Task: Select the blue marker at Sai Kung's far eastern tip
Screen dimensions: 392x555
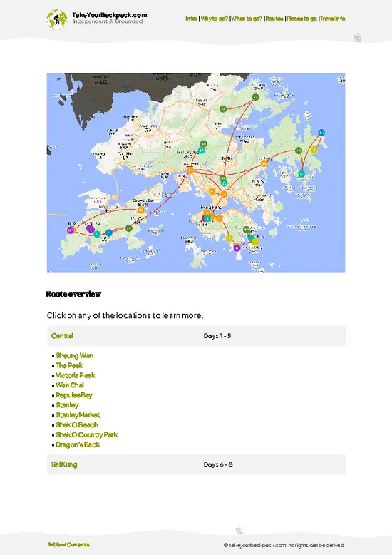Action: point(321,133)
